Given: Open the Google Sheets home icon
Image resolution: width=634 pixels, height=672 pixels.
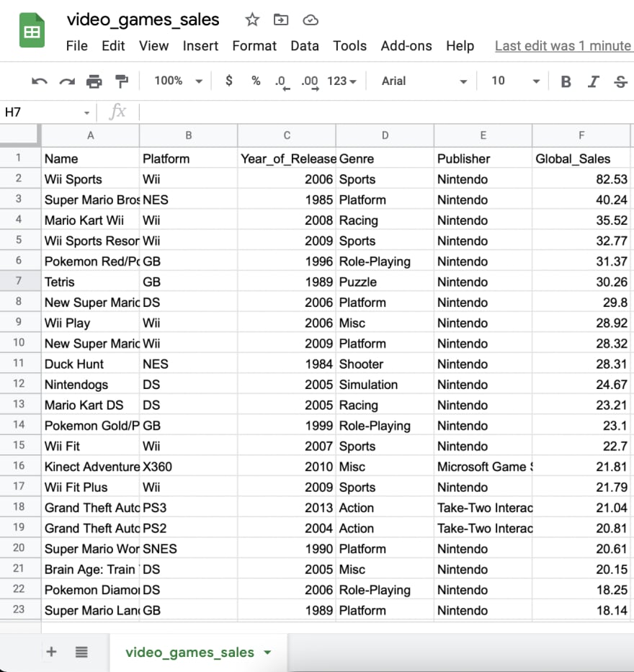Looking at the screenshot, I should [x=32, y=30].
